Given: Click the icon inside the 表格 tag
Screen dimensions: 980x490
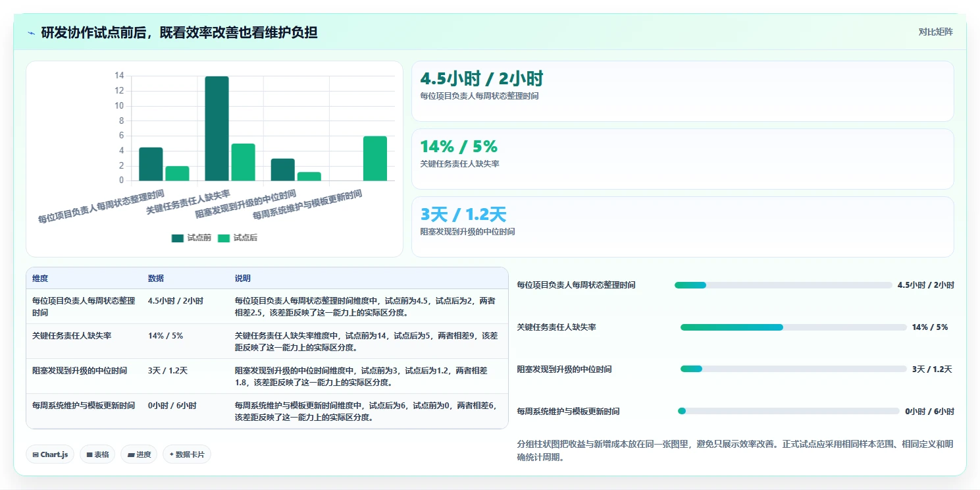Looking at the screenshot, I should click(89, 454).
